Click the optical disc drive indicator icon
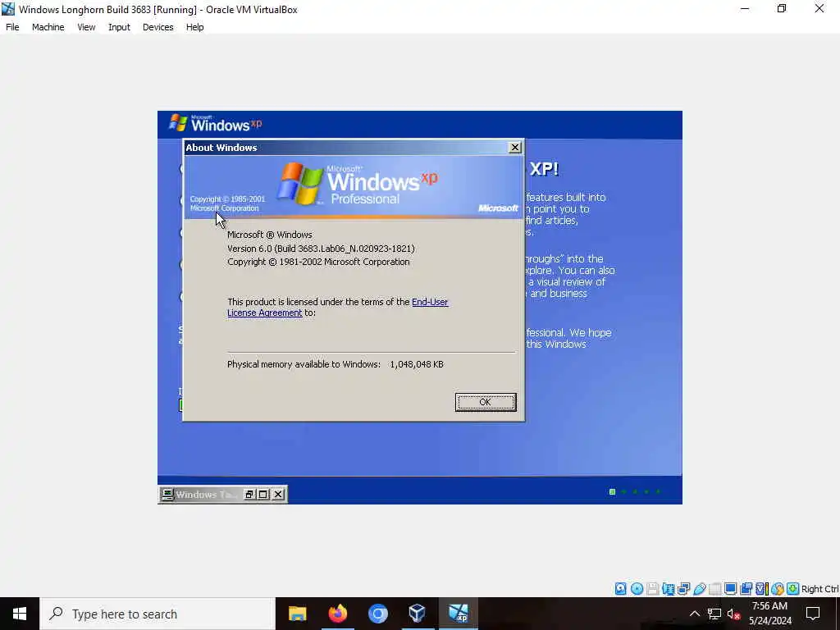Image resolution: width=840 pixels, height=630 pixels. coord(637,589)
